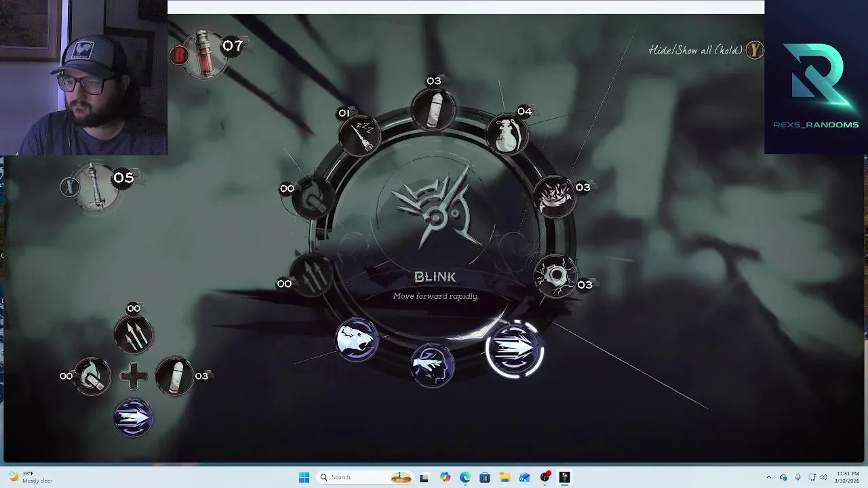Click the 04 grenade ammo count
868x488 pixels.
[x=524, y=111]
